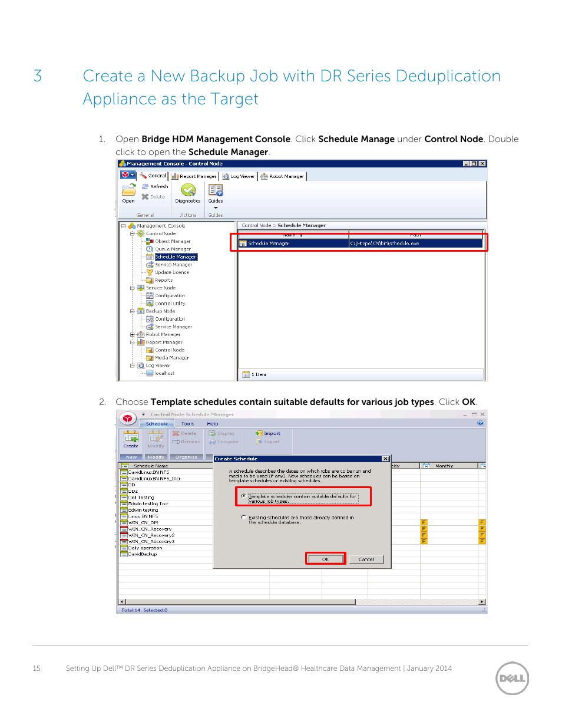This screenshot has height=728, width=562.
Task: Open the Tools ribbon tab
Action: 187,424
